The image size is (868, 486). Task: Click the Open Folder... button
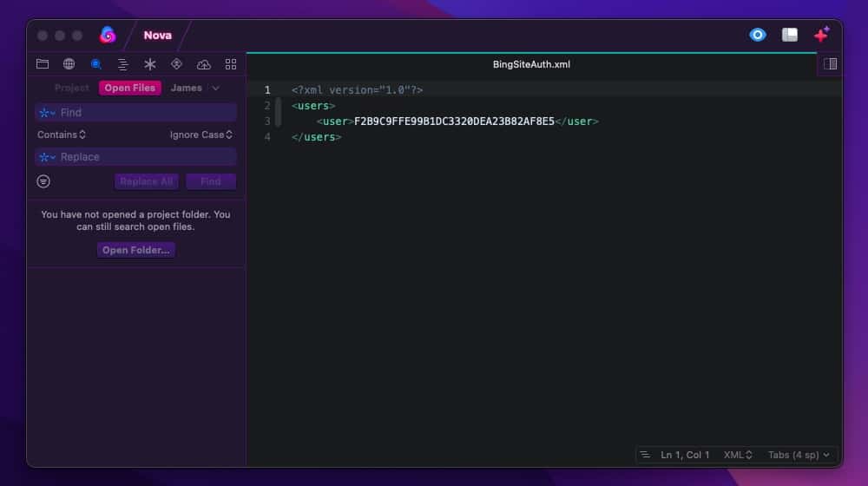point(135,250)
